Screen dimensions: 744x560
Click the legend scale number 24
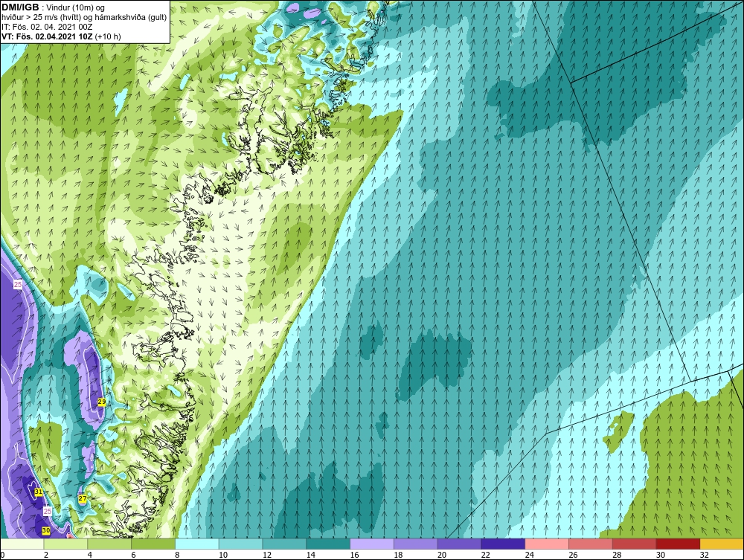point(529,555)
